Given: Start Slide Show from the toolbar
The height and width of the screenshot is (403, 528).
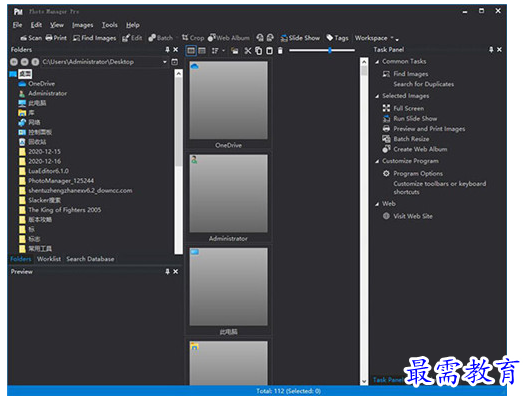Looking at the screenshot, I should (300, 38).
